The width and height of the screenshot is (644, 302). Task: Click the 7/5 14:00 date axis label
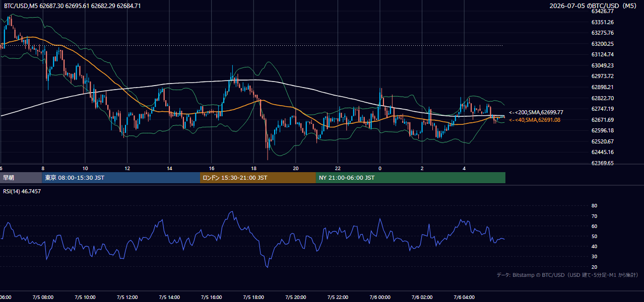(169, 297)
